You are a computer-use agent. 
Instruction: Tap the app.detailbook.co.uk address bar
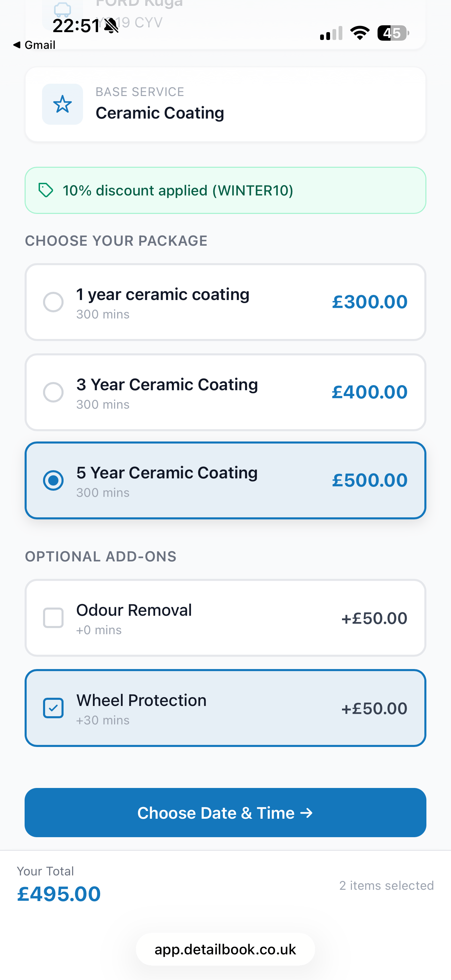click(x=225, y=950)
